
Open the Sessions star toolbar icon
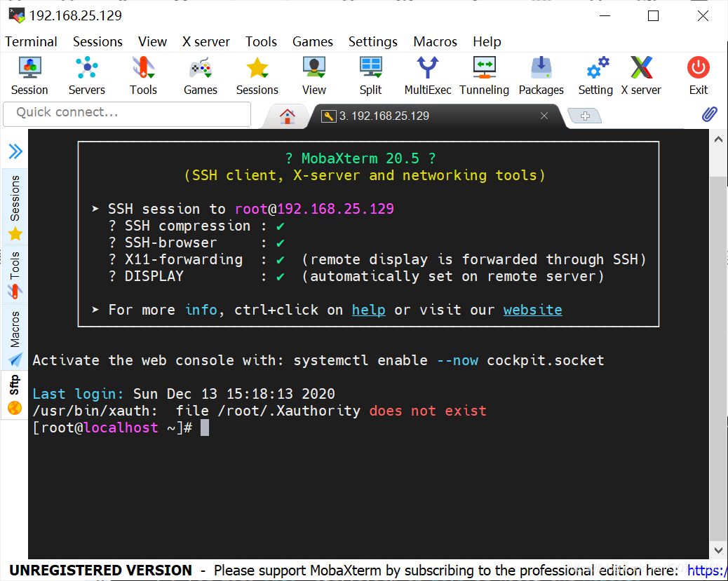pyautogui.click(x=257, y=76)
